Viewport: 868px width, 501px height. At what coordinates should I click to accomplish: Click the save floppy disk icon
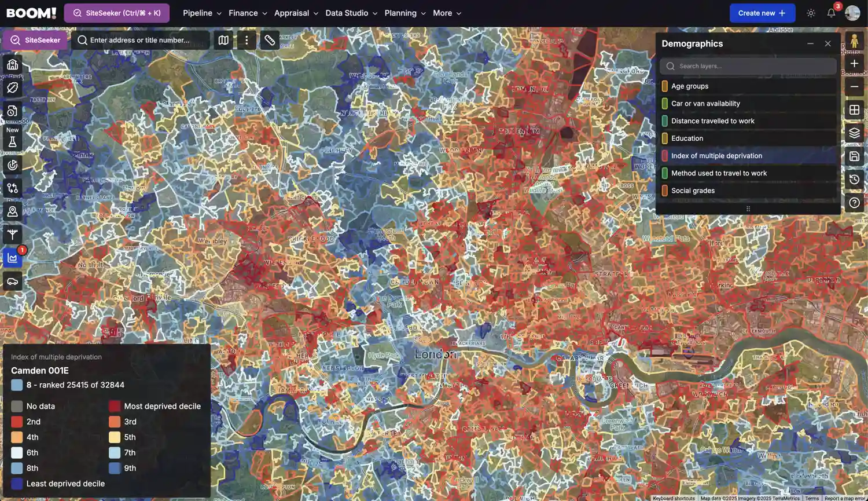854,156
